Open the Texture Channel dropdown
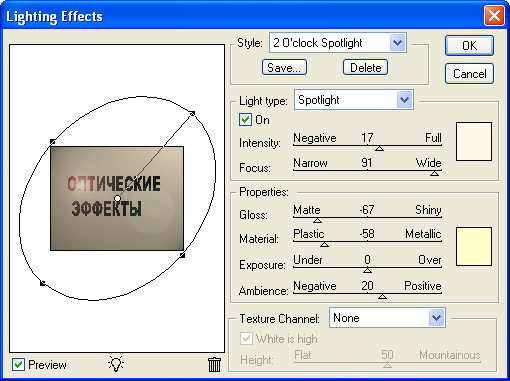Image resolution: width=510 pixels, height=381 pixels. point(436,318)
